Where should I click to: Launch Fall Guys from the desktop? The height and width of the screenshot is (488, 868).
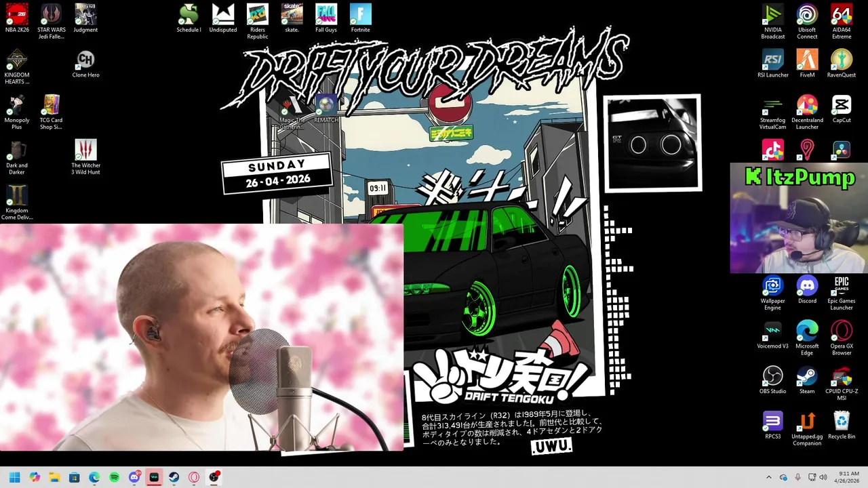(326, 18)
